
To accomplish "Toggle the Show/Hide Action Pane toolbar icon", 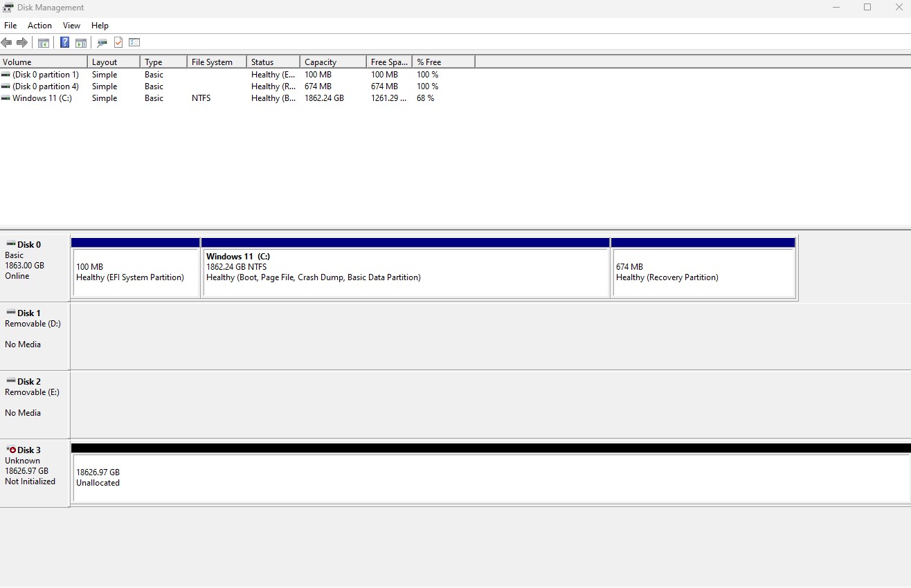I will [81, 43].
